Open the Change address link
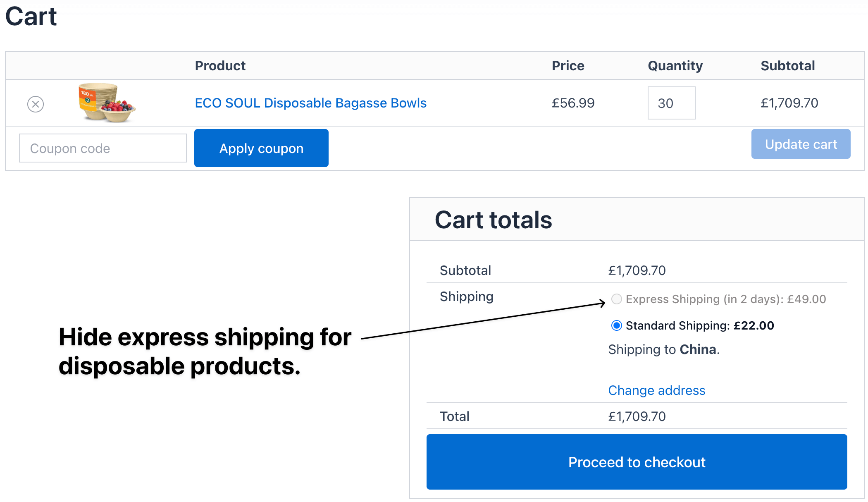This screenshot has height=502, width=868. [x=656, y=390]
